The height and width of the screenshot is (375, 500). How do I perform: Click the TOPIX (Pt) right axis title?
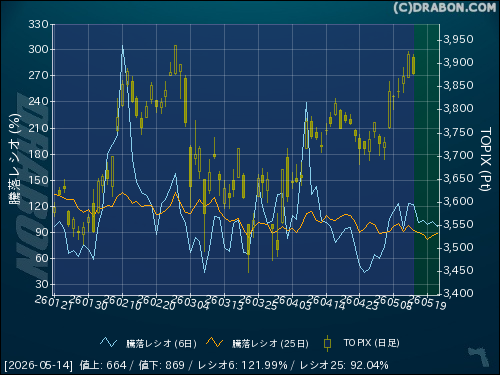[486, 159]
